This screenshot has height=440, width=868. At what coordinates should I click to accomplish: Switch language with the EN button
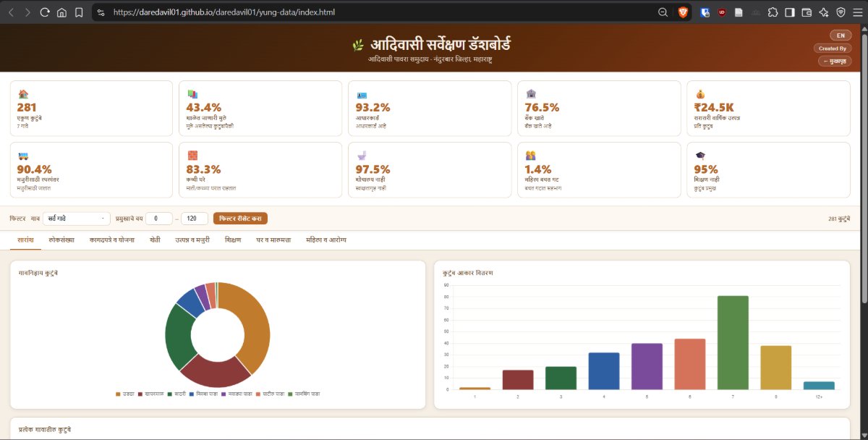(x=840, y=35)
